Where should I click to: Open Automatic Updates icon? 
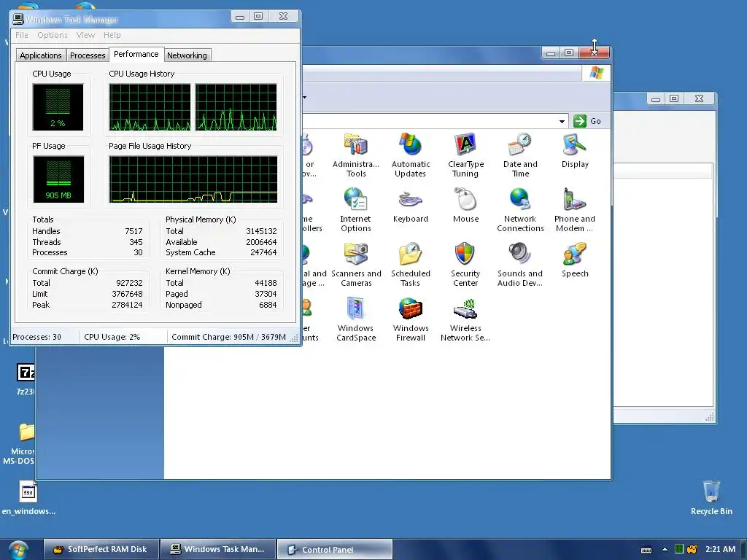click(x=410, y=155)
